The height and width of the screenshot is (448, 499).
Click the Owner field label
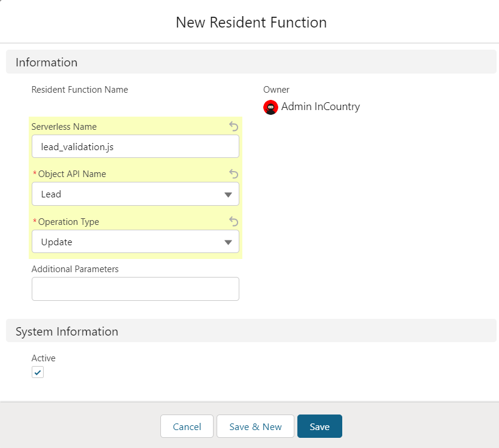(276, 90)
